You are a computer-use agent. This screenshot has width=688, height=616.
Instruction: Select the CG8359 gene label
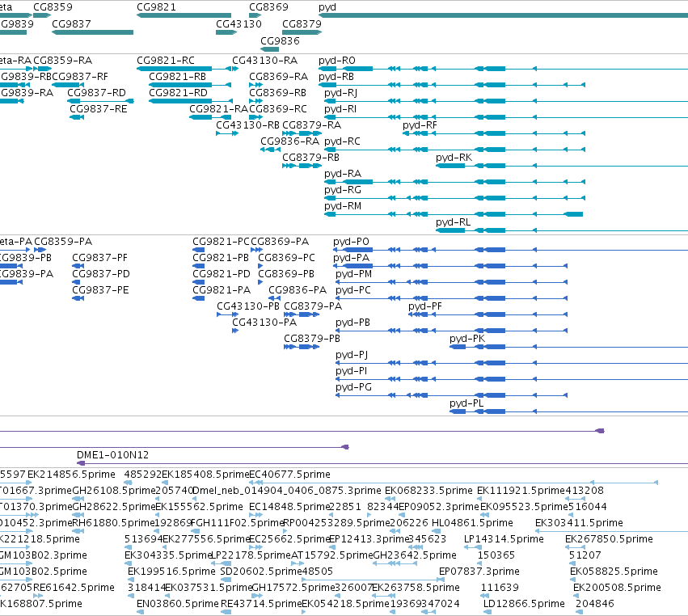(53, 7)
